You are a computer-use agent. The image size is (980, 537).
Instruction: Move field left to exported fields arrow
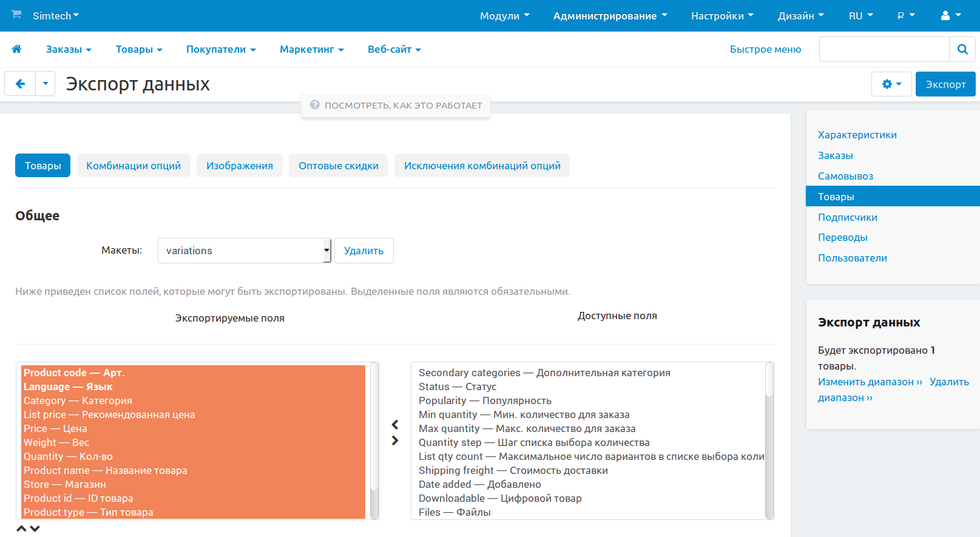[395, 425]
